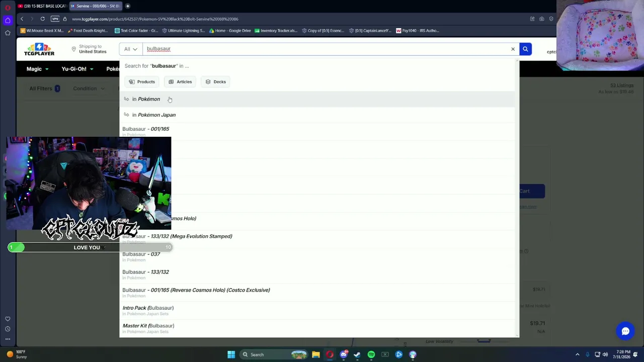Viewport: 644px width, 362px height.
Task: Open Text Color Fader bookmark
Action: click(136, 31)
